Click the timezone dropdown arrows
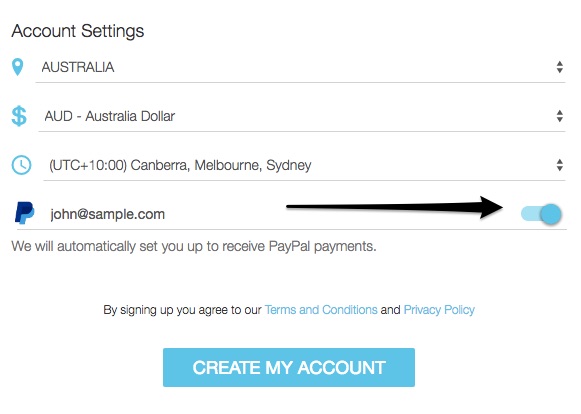 pos(560,165)
